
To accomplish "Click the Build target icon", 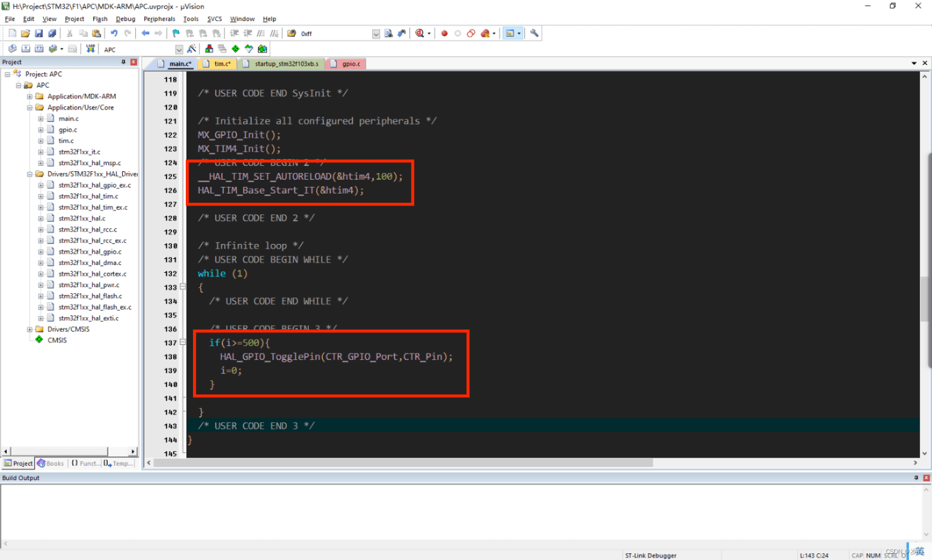I will (26, 49).
